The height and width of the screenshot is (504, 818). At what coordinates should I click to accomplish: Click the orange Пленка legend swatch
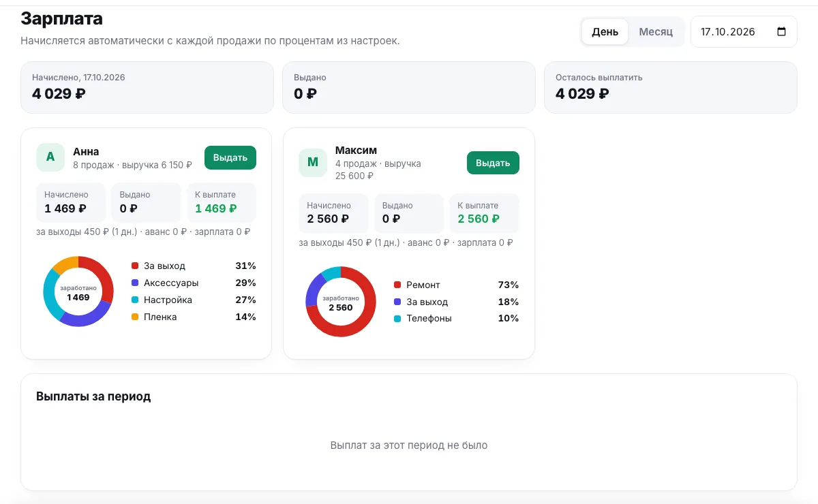click(135, 317)
